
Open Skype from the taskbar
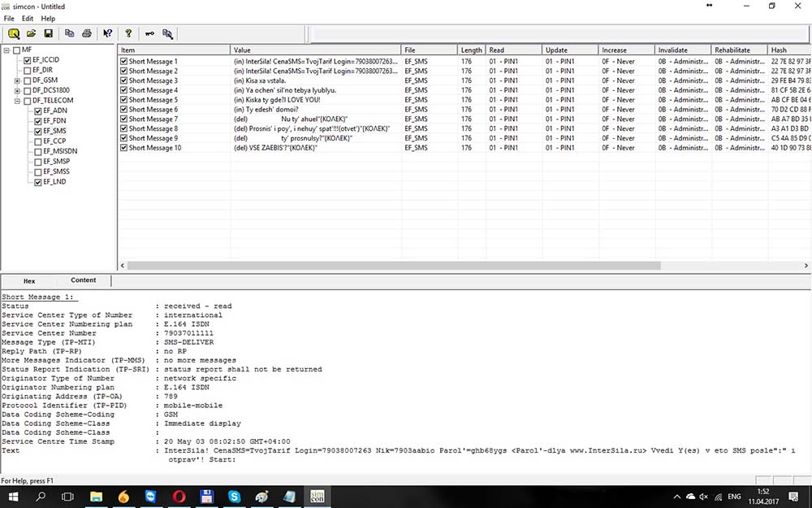235,496
